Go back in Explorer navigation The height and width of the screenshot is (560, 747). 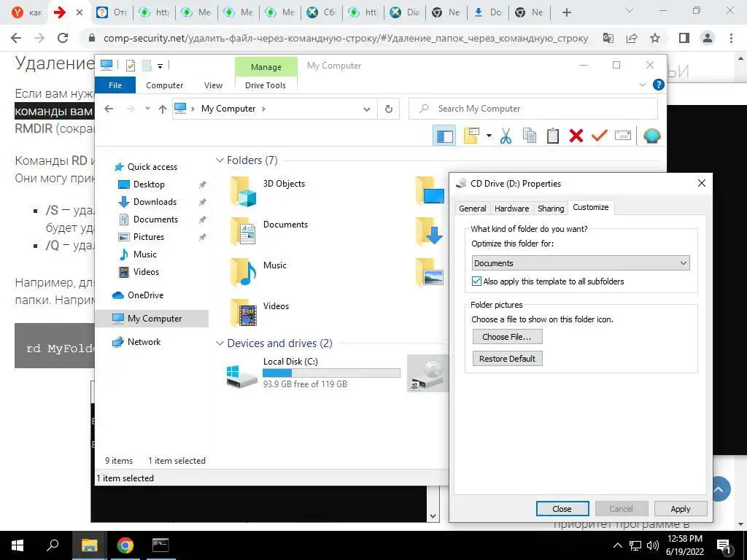[109, 109]
